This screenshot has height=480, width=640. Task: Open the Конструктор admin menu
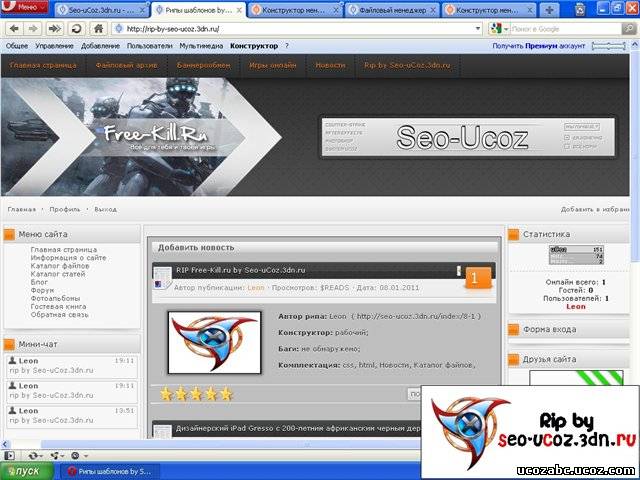(x=254, y=46)
